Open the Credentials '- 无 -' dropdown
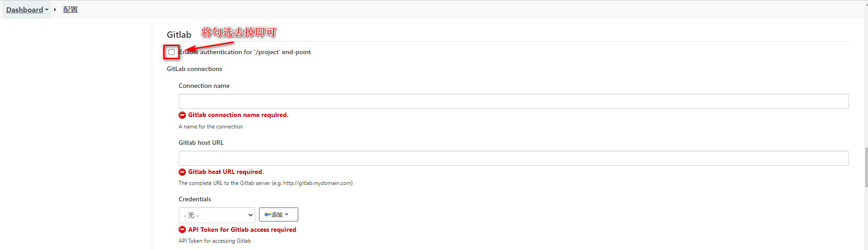The height and width of the screenshot is (250, 868). click(x=216, y=215)
